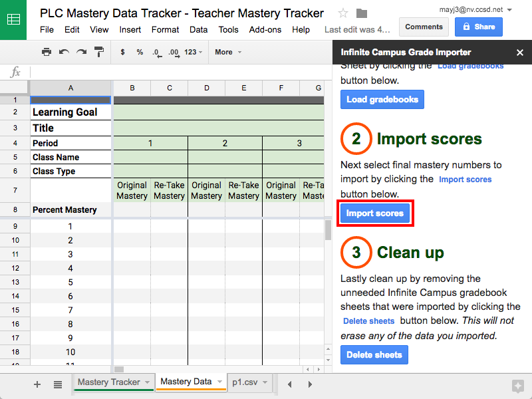Screen dimensions: 532x399
Task: Add a new sheet with plus icon
Action: pyautogui.click(x=37, y=384)
